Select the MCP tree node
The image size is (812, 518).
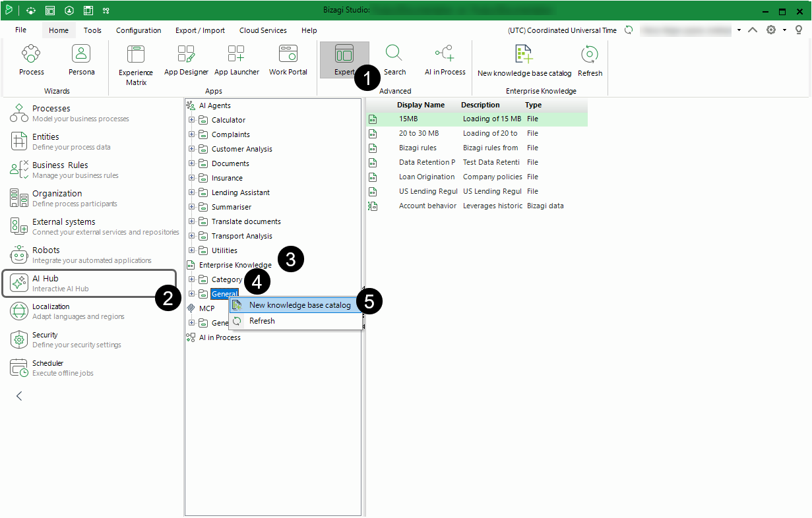click(207, 308)
